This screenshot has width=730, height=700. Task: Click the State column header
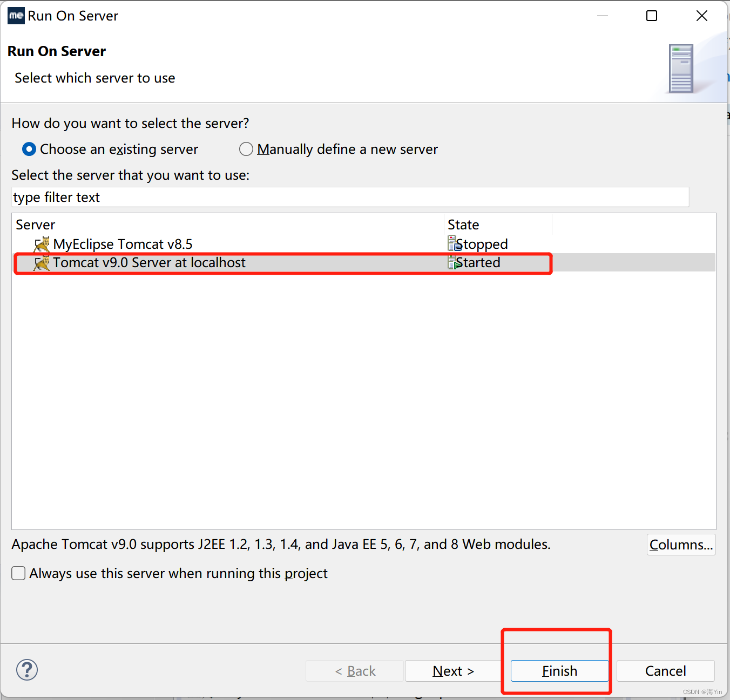(x=498, y=225)
